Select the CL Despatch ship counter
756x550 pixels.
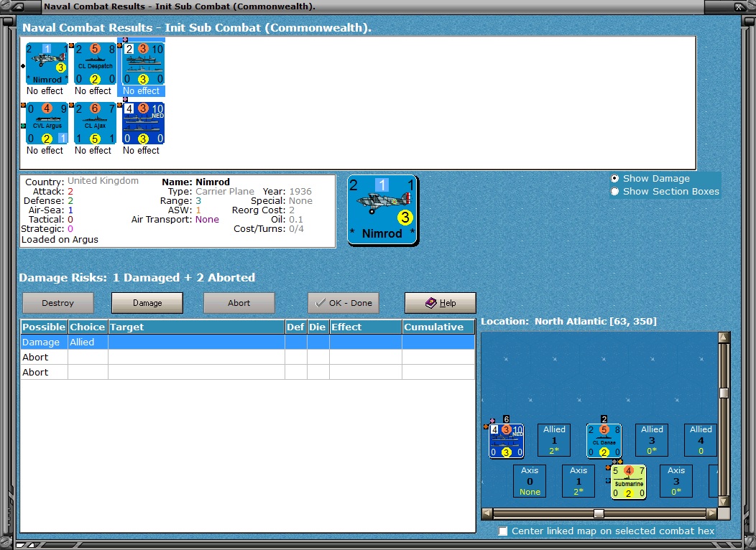pyautogui.click(x=95, y=64)
